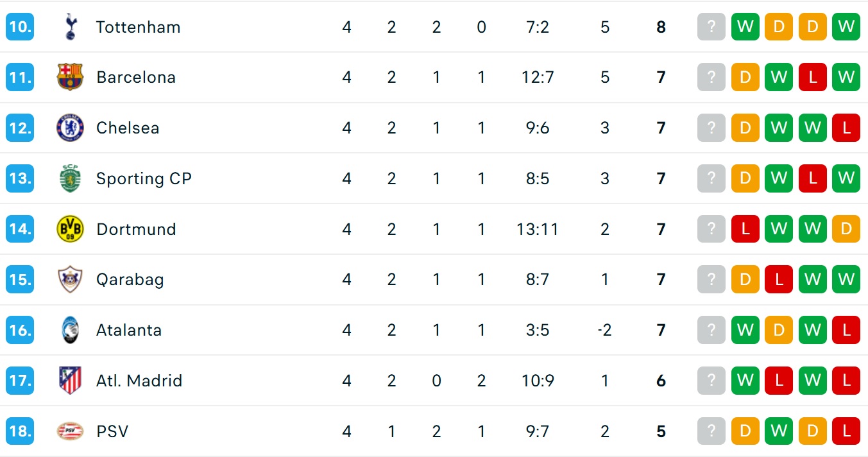The image size is (868, 457).
Task: Click Dortmund's red L form badge
Action: coord(745,229)
